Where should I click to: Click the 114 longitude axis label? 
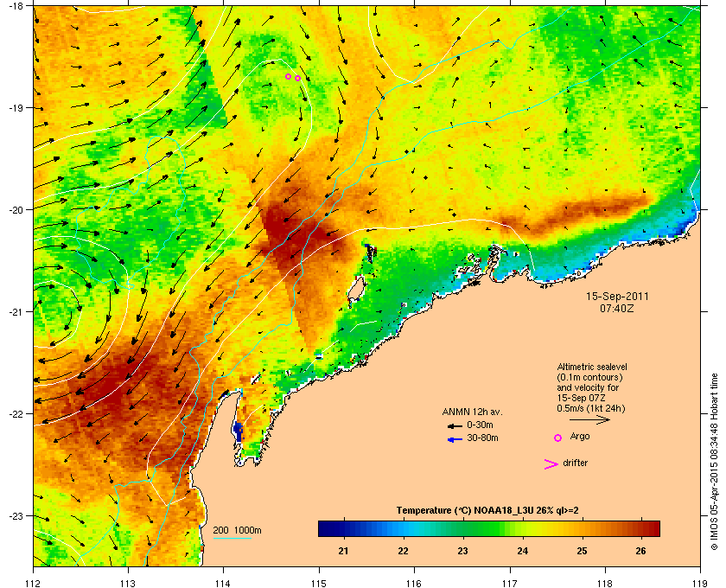click(223, 584)
